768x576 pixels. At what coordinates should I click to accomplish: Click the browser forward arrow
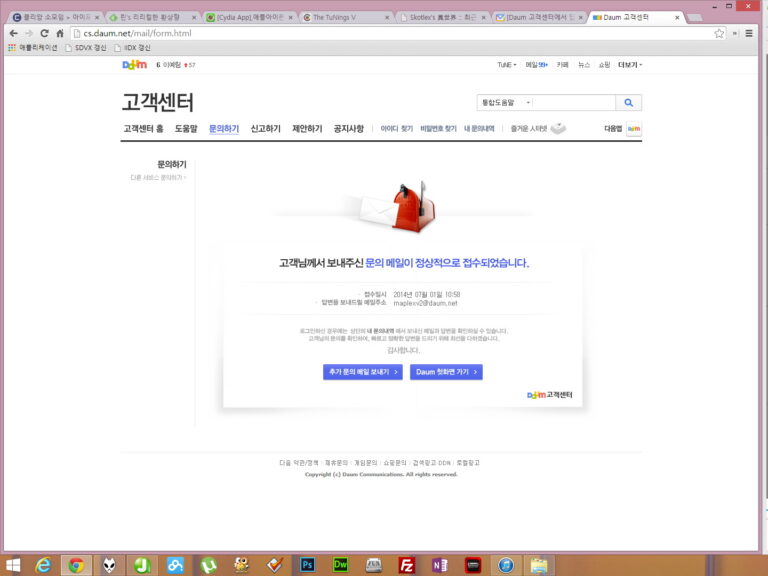pyautogui.click(x=29, y=33)
